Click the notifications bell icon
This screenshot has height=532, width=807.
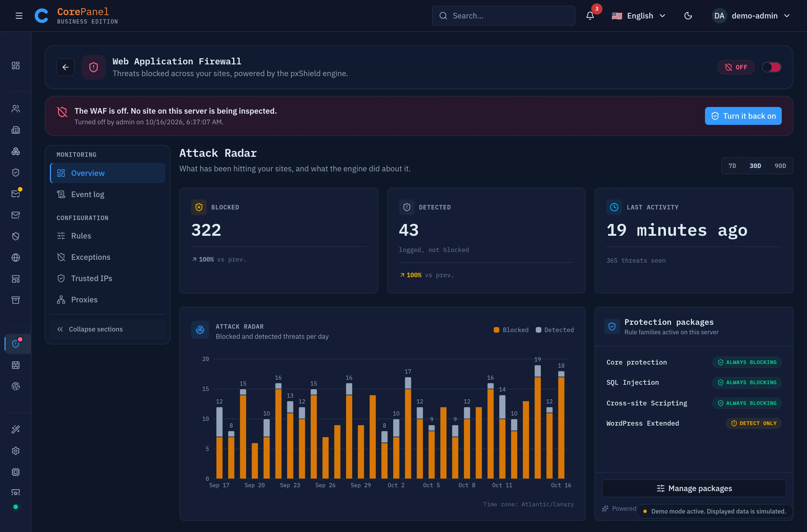(x=590, y=16)
